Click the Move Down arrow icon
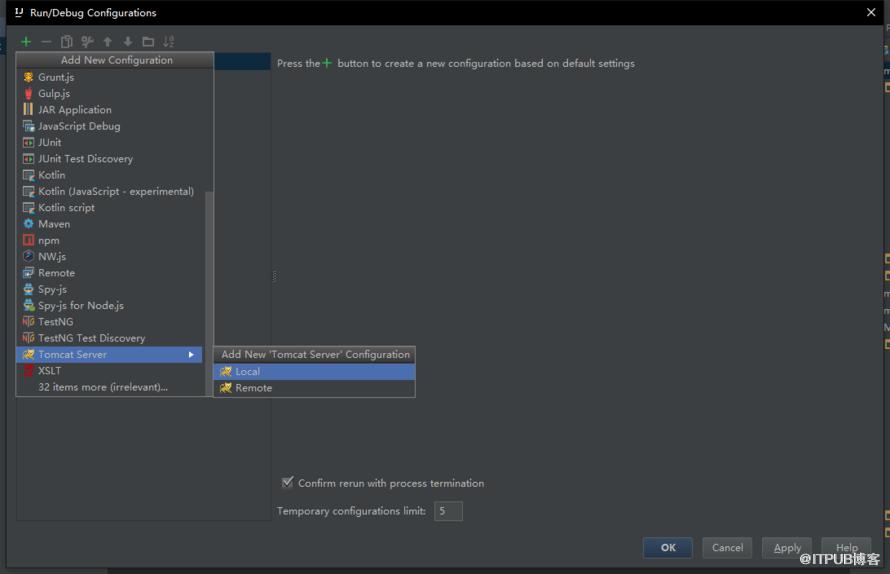The image size is (890, 574). [x=128, y=41]
